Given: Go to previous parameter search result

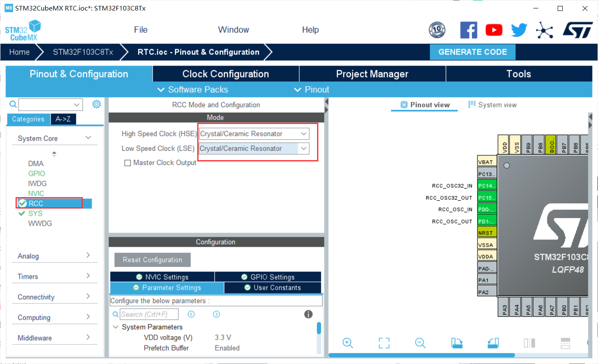Looking at the screenshot, I should pyautogui.click(x=191, y=314).
